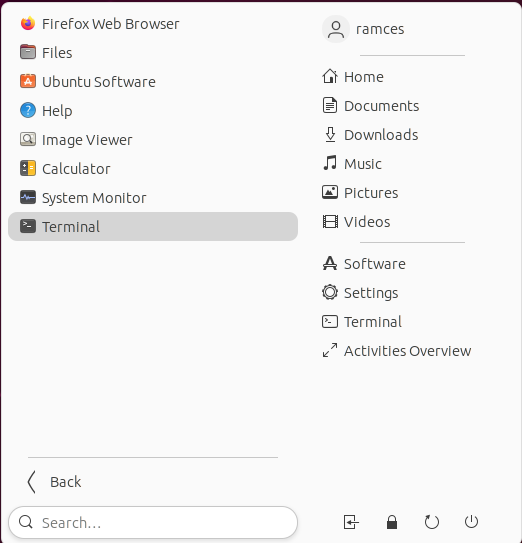
Task: Open the Documents label
Action: click(381, 106)
